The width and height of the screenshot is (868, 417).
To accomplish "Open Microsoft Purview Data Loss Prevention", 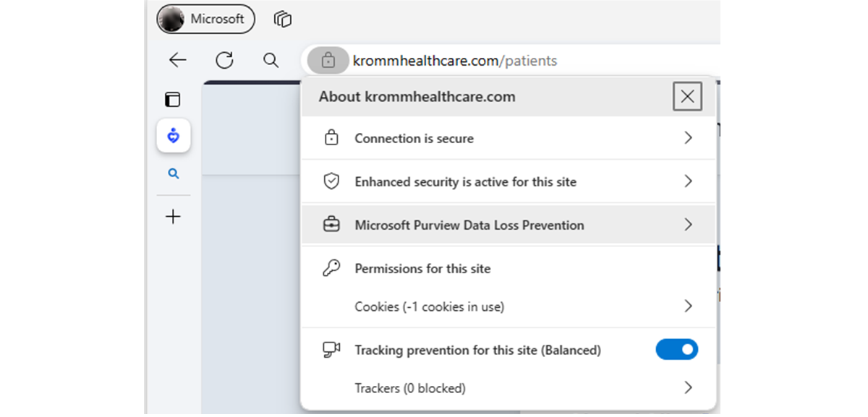I will click(x=469, y=225).
